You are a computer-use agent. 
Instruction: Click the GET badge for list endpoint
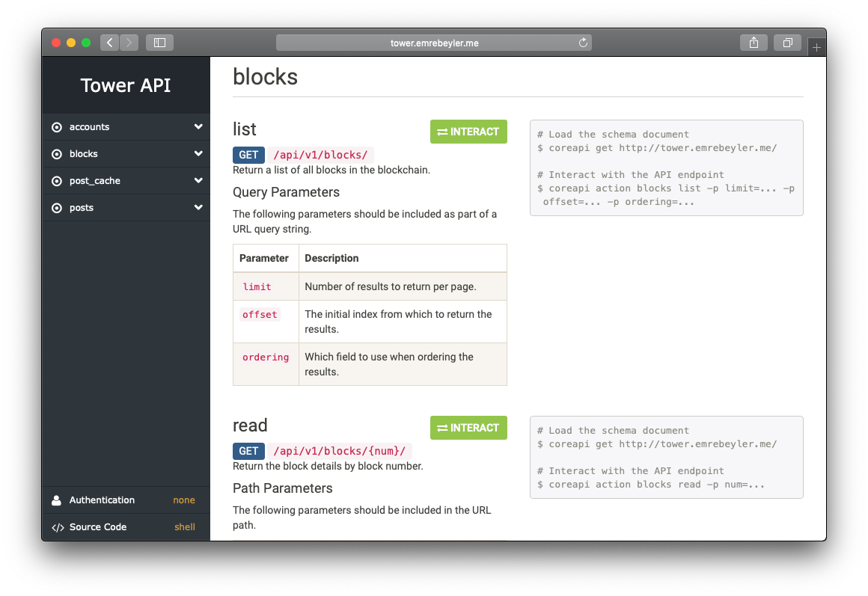(x=248, y=155)
